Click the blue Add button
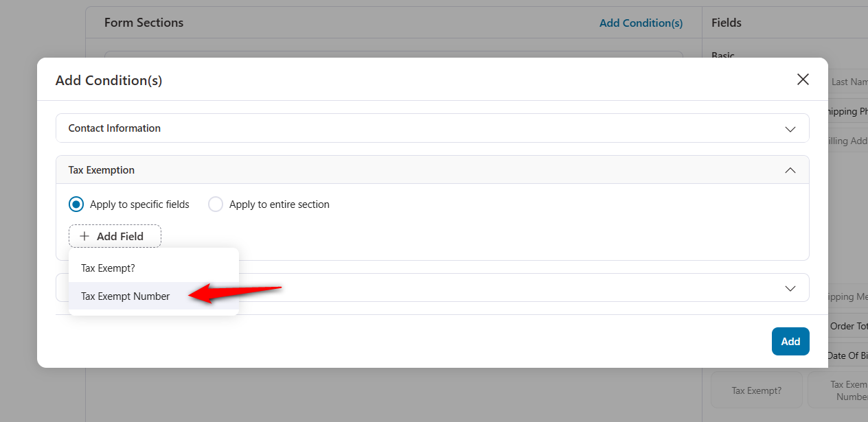 pos(790,341)
